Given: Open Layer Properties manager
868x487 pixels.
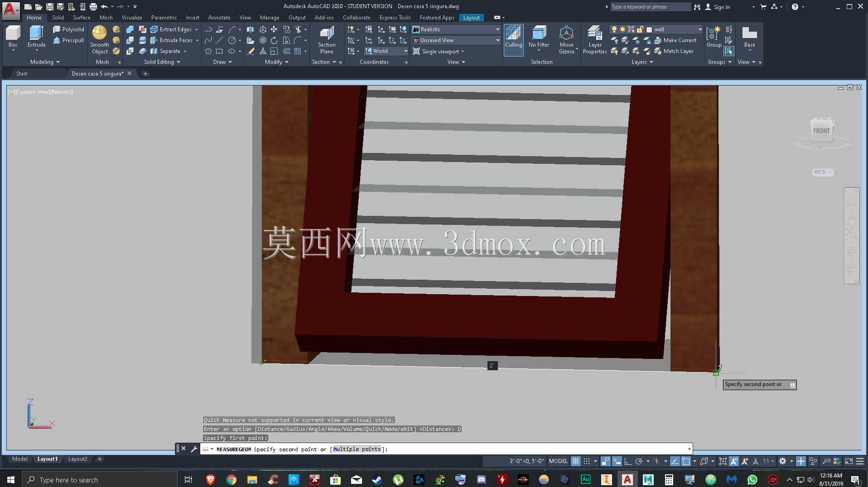Looking at the screenshot, I should click(x=595, y=40).
